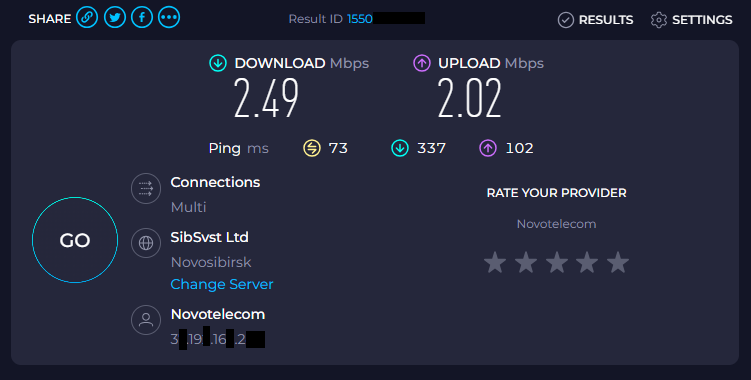Start test with GO button
751x380 pixels.
75,240
